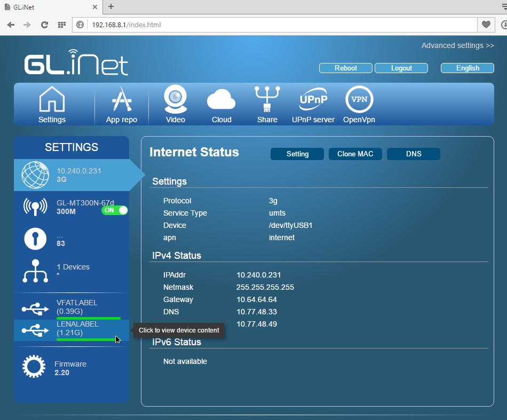The height and width of the screenshot is (420, 507).
Task: Click the DNS value 10.77.48.33
Action: (x=257, y=312)
